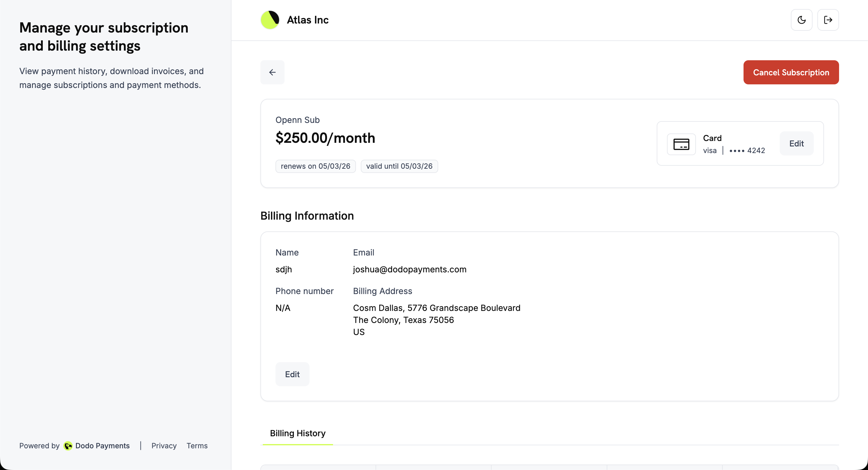Image resolution: width=868 pixels, height=470 pixels.
Task: Edit the billing information
Action: (x=292, y=374)
